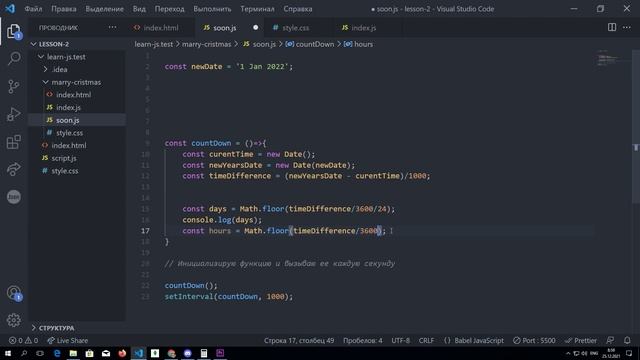Open the Вид menu
The height and width of the screenshot is (360, 640).
click(x=139, y=9)
